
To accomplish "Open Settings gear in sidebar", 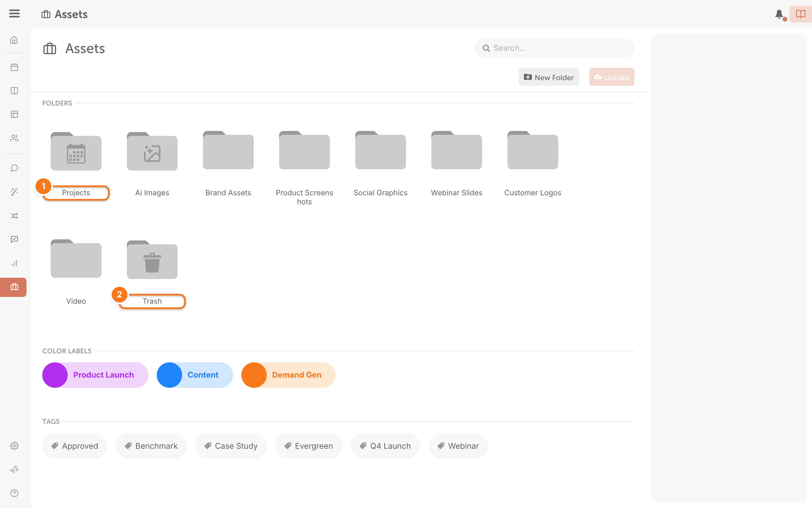I will [x=14, y=446].
